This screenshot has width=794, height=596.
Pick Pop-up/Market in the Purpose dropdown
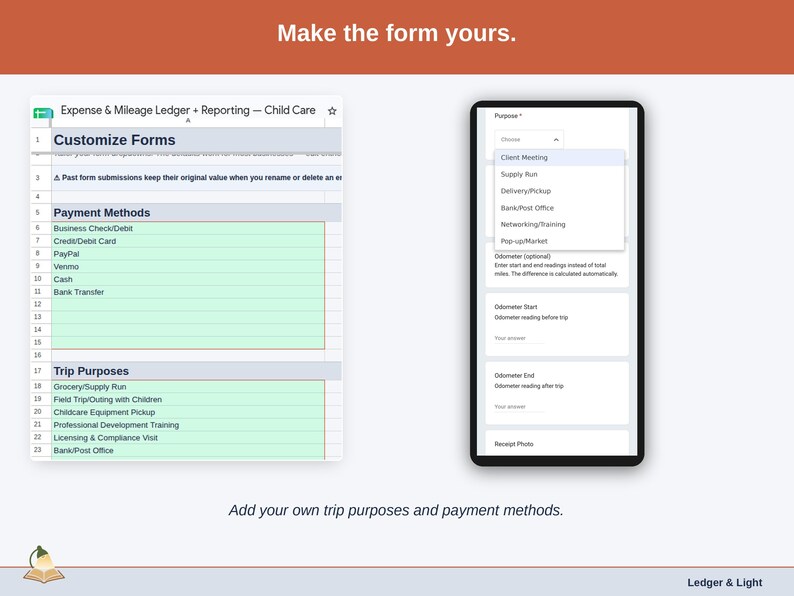[559, 241]
